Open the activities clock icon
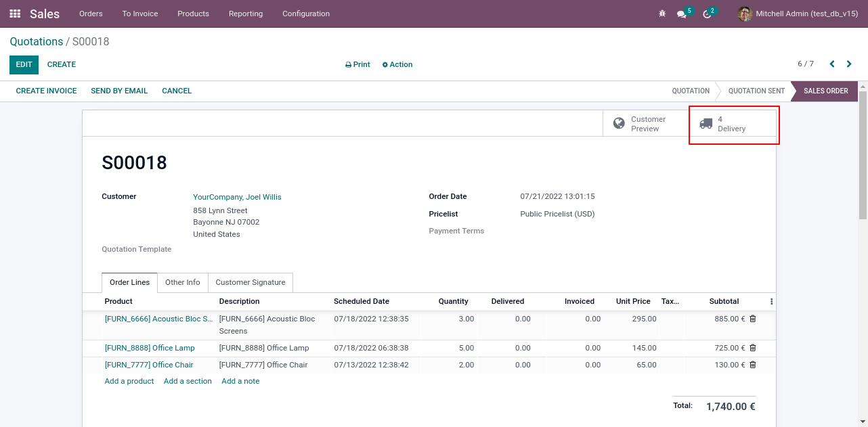Screen dimensions: 868x427 [708, 14]
